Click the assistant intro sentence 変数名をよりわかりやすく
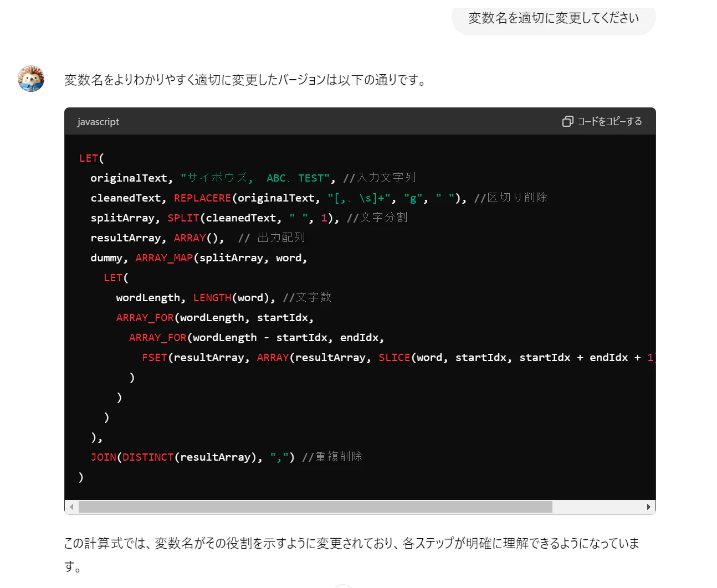Screen dimensions: 717x588 click(245, 80)
